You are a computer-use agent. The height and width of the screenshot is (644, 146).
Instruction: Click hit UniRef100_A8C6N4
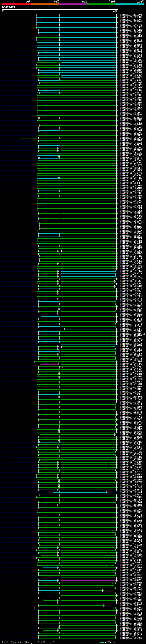click(x=131, y=87)
